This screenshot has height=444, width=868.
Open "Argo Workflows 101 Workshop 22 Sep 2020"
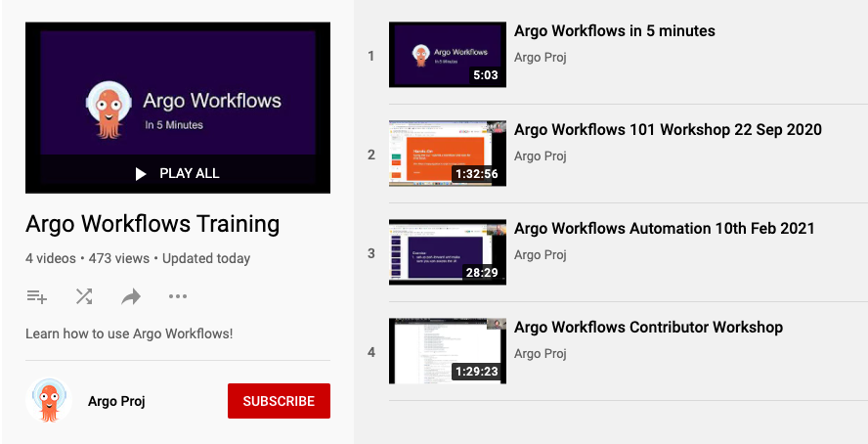coord(668,130)
